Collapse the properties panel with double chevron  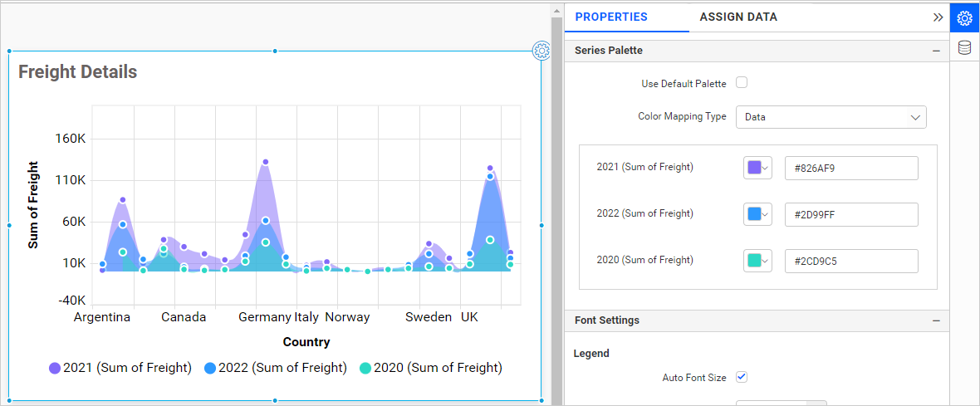click(938, 17)
